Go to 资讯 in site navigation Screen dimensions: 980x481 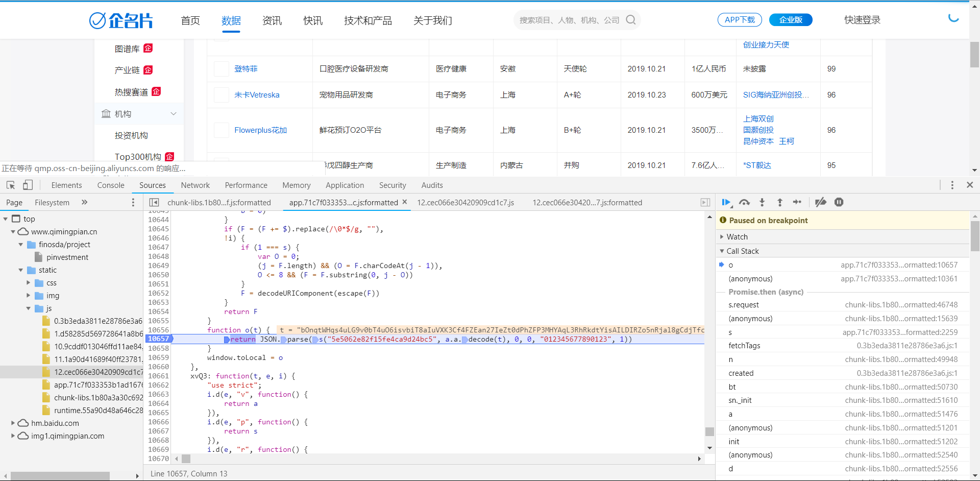tap(272, 20)
